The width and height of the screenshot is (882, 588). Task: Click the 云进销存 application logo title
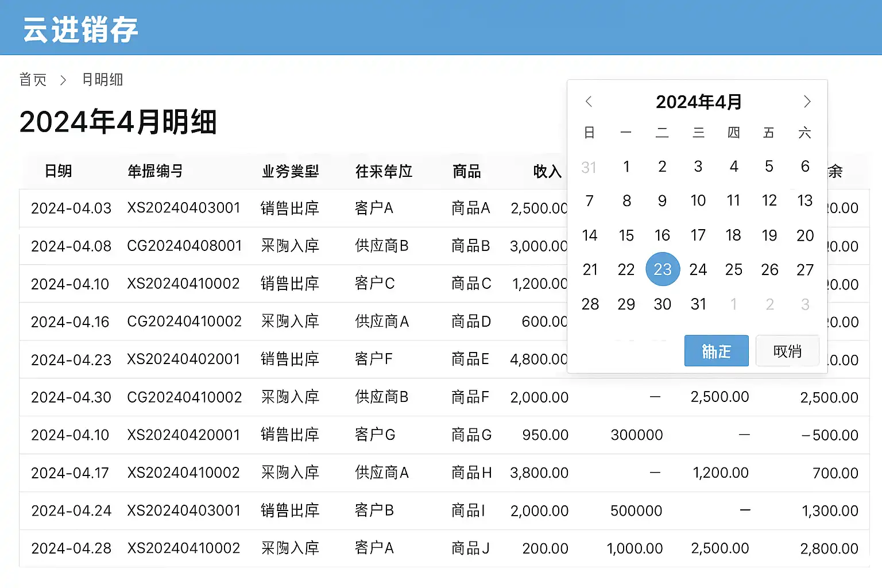tap(80, 29)
